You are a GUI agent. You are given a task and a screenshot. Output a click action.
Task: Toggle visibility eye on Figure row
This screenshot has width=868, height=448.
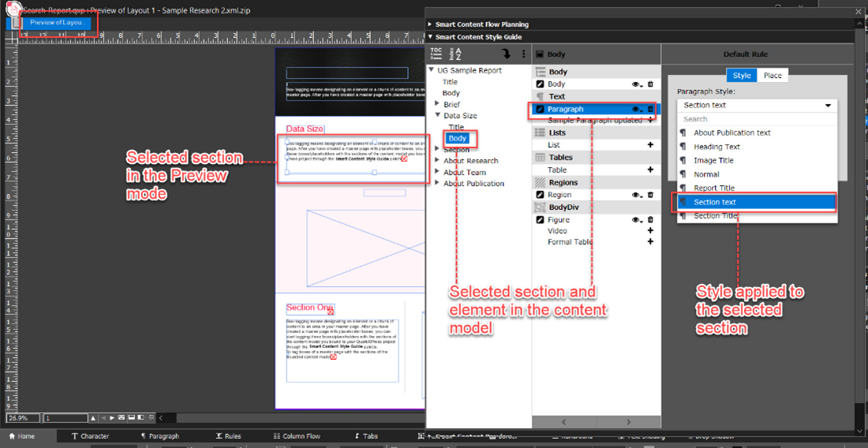coord(636,219)
